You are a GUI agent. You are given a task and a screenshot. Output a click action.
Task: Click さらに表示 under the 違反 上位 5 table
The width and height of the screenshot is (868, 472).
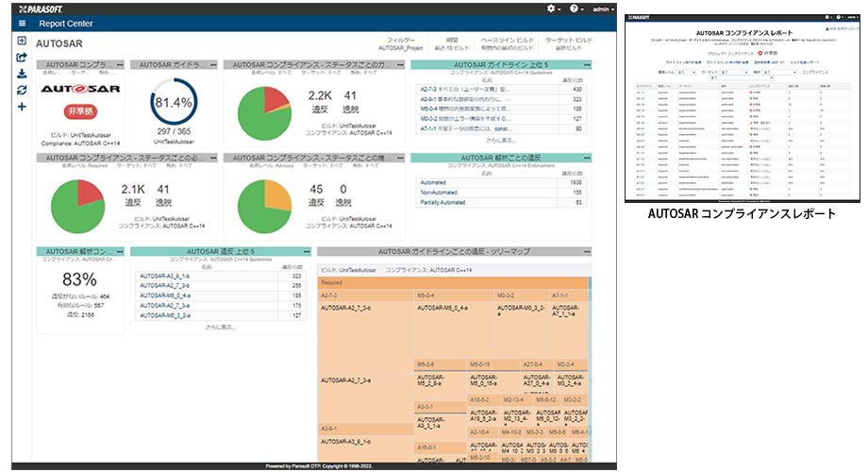point(221,328)
